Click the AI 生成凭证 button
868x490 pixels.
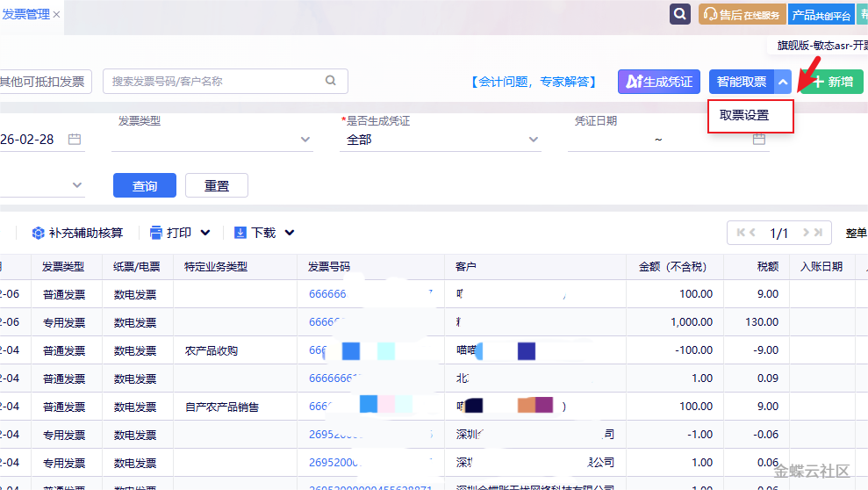coord(659,82)
